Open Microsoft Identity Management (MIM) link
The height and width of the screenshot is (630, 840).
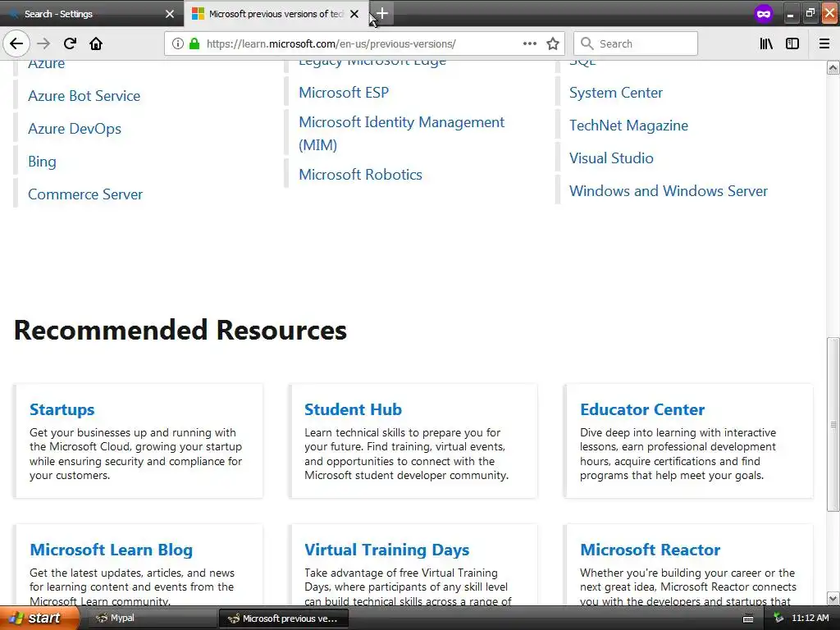coord(401,134)
